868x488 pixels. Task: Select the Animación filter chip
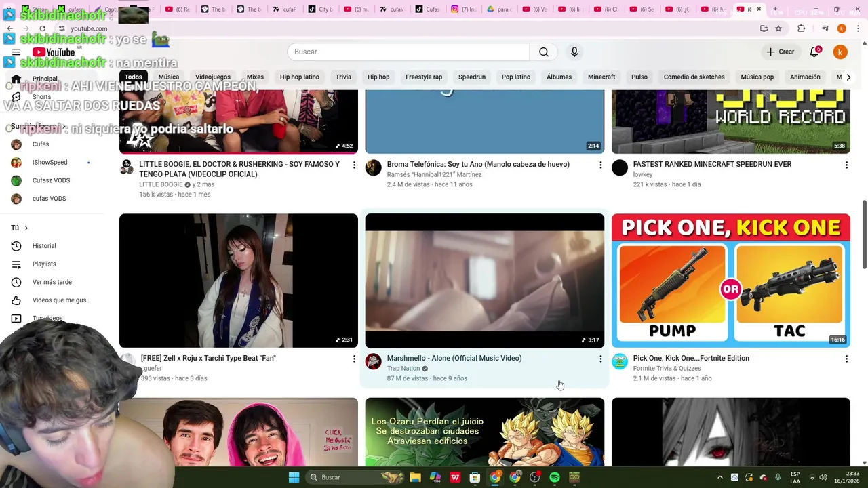click(805, 77)
